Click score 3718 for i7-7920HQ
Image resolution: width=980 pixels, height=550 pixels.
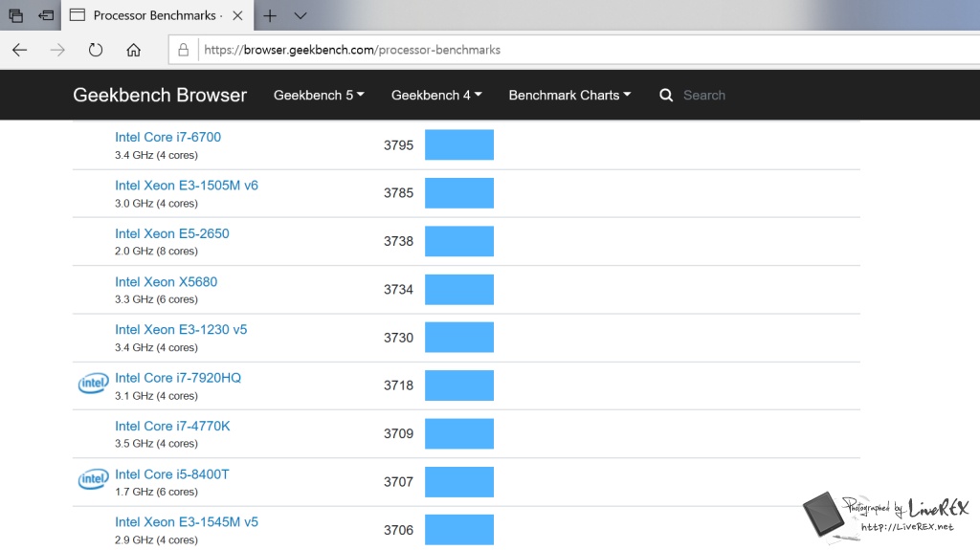pos(398,385)
